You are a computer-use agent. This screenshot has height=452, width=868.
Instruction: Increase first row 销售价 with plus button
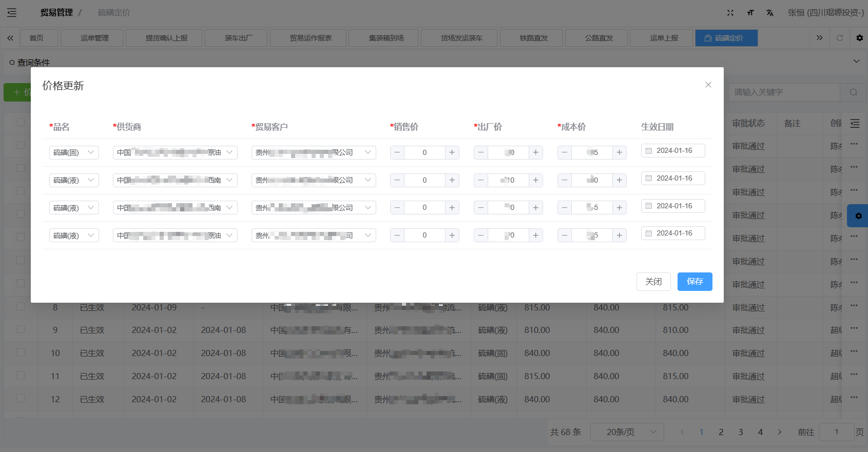point(452,152)
